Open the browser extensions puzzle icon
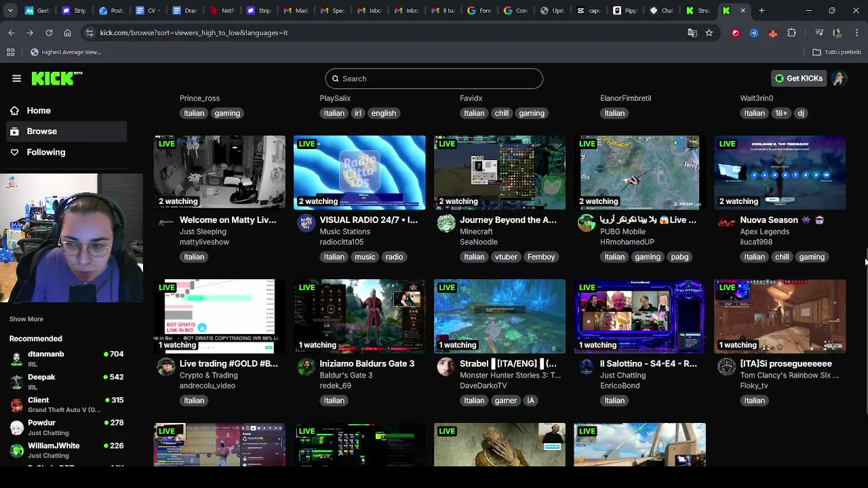Screen dimensions: 868x488 (x=791, y=33)
